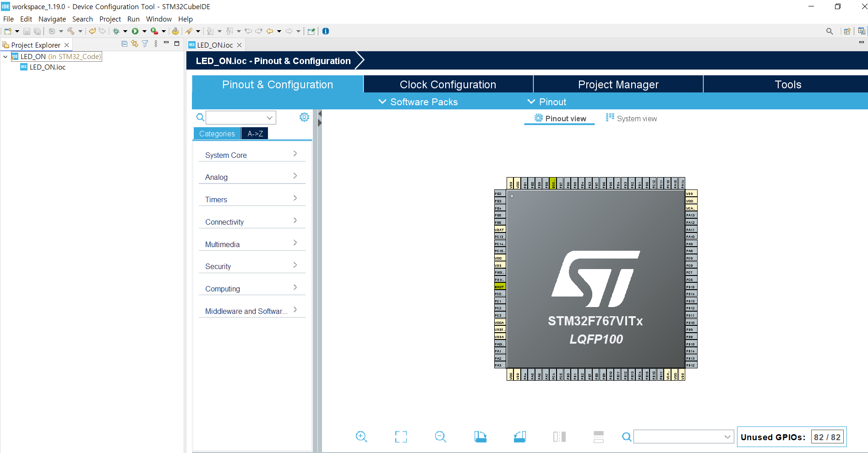Click the toolbar search magnifier icon
868x453 pixels.
coord(830,31)
